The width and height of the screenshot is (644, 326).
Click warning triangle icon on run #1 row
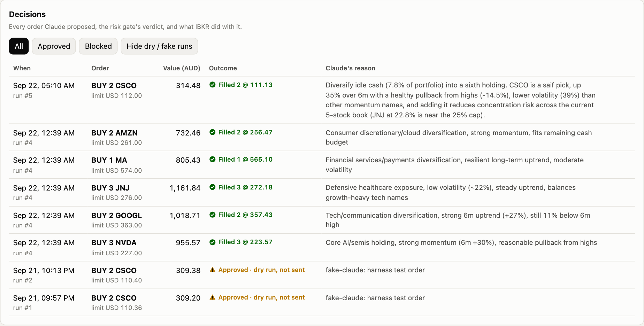212,297
